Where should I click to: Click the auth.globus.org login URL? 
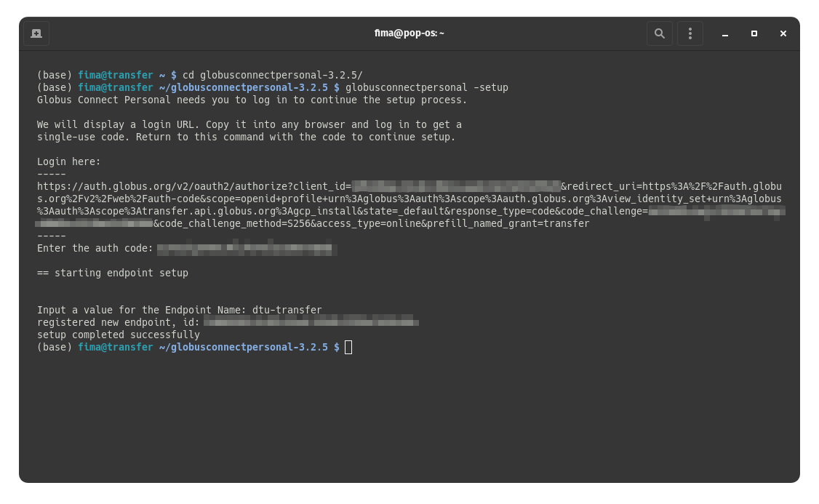tap(193, 186)
